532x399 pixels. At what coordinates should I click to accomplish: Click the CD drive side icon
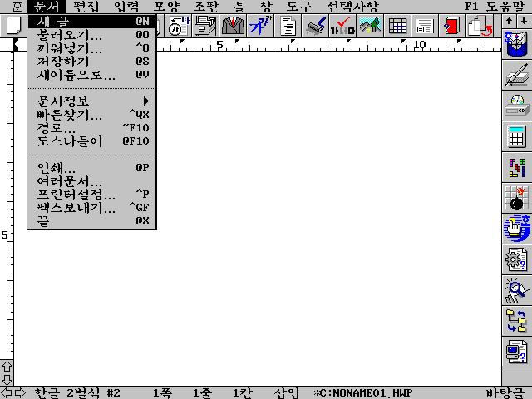pos(517,106)
